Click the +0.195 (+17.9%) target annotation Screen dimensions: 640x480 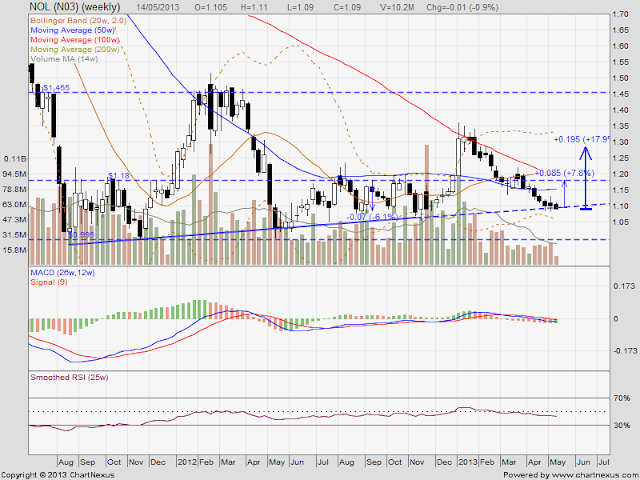tap(581, 140)
